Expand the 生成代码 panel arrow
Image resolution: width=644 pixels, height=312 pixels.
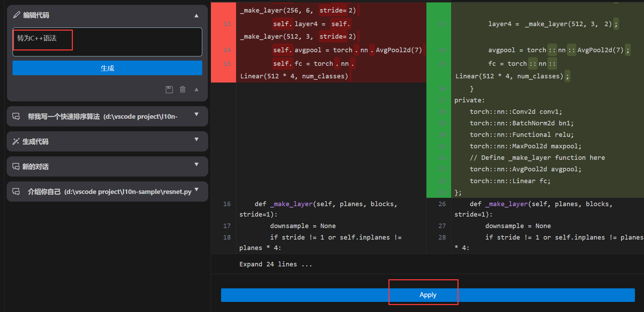(x=196, y=140)
